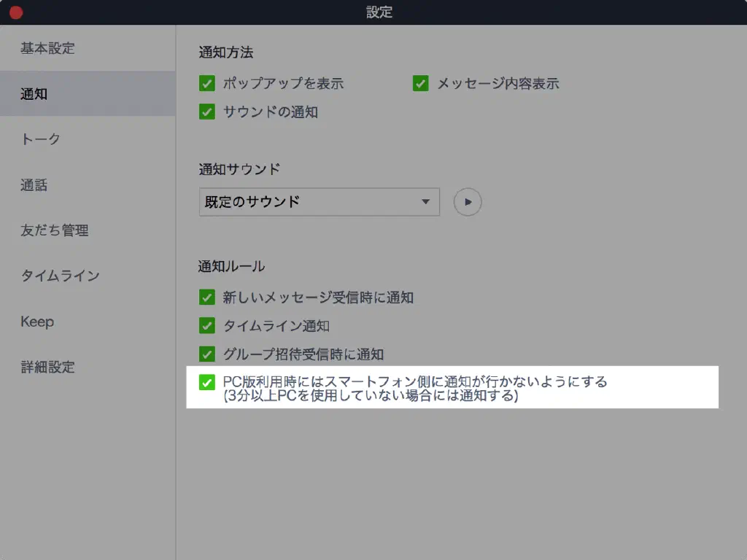Toggle グループ招待受信時に通知 checkbox

pyautogui.click(x=207, y=354)
